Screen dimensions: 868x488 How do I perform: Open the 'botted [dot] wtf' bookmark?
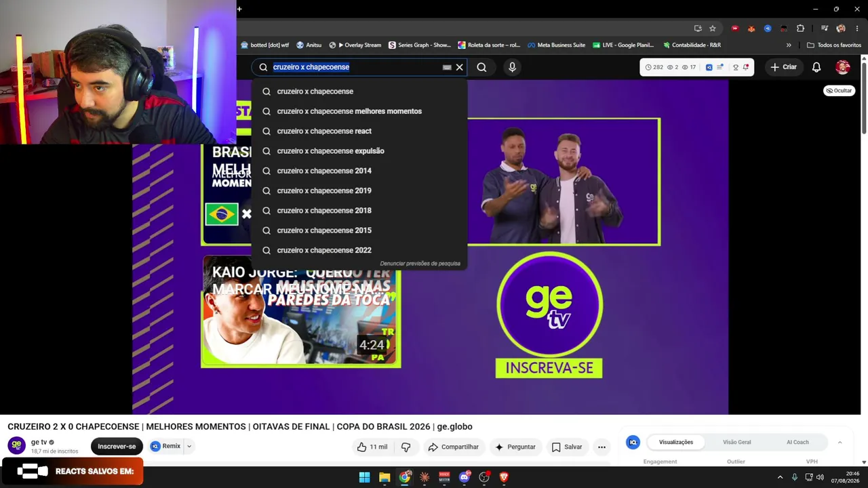[264, 45]
